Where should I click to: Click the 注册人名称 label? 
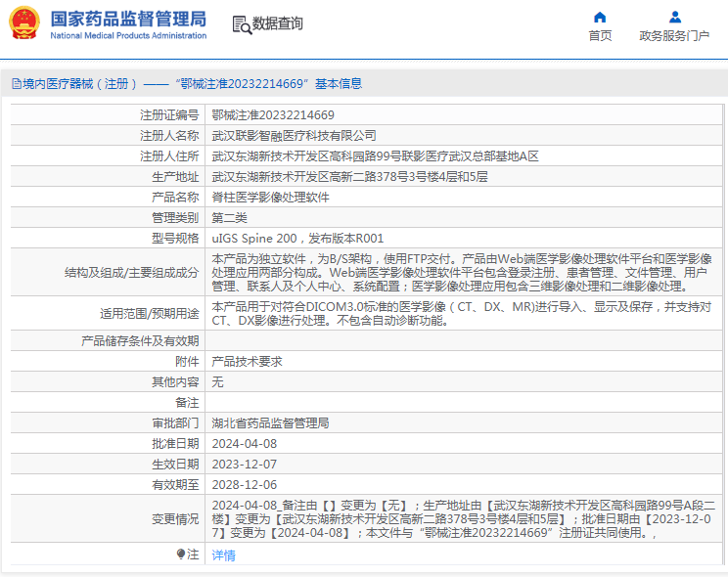[169, 136]
